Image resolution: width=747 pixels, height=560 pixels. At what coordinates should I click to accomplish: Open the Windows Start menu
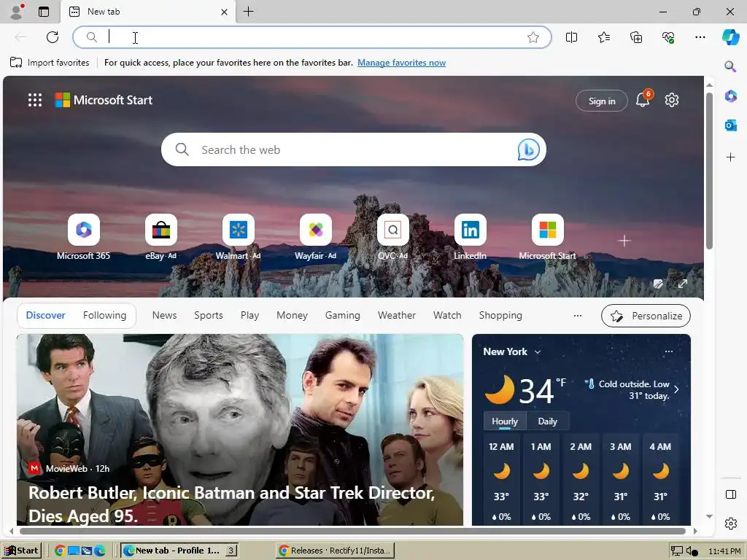click(21, 551)
